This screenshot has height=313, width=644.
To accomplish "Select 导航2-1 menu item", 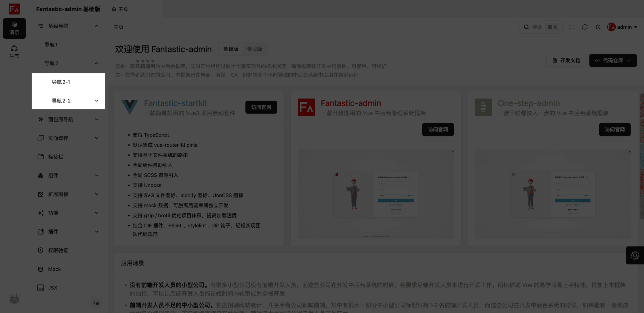I will (68, 82).
